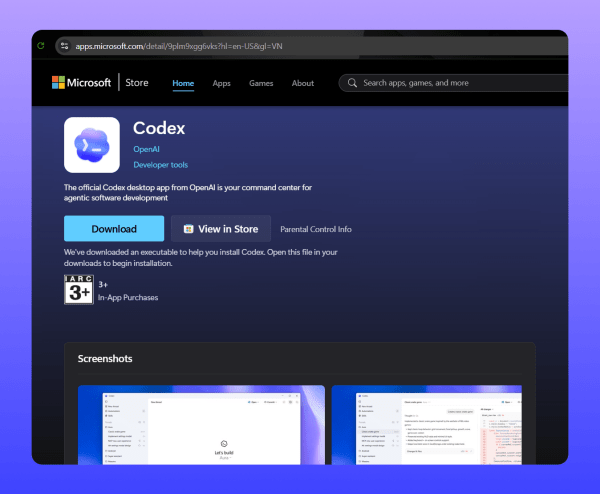Click the In-App Purchases text
Viewport: 600px width, 494px height.
[x=128, y=297]
